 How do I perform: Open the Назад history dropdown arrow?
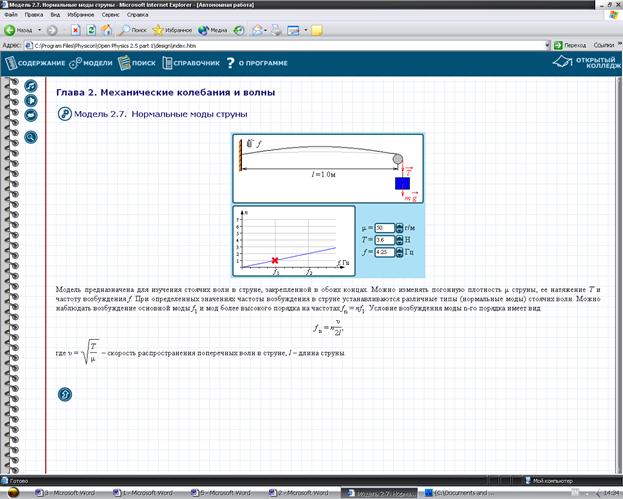tap(39, 30)
